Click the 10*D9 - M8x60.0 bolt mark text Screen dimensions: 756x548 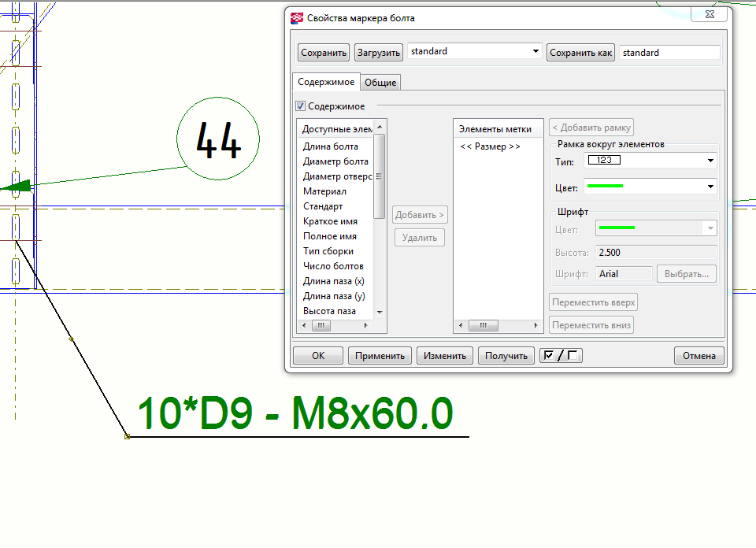(x=295, y=413)
